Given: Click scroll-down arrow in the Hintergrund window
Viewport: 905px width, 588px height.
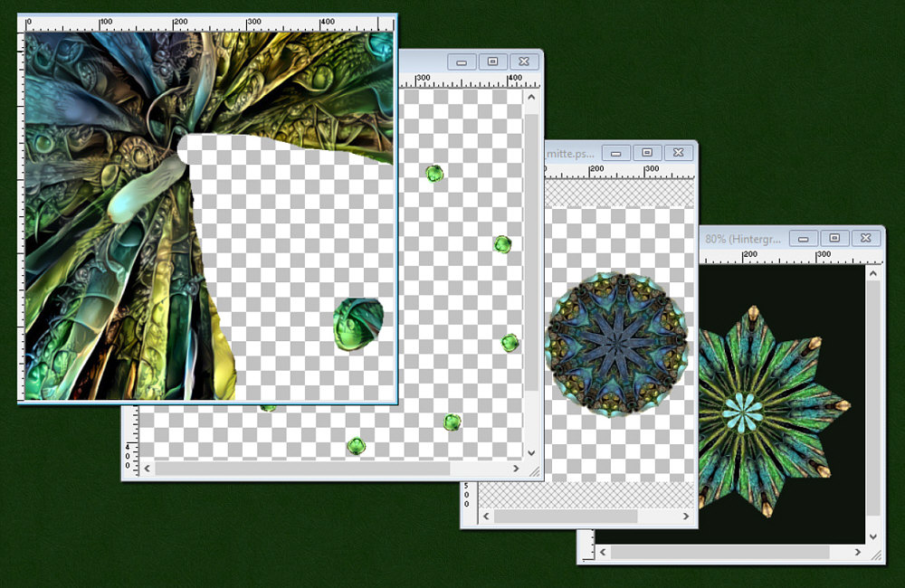Looking at the screenshot, I should 873,536.
